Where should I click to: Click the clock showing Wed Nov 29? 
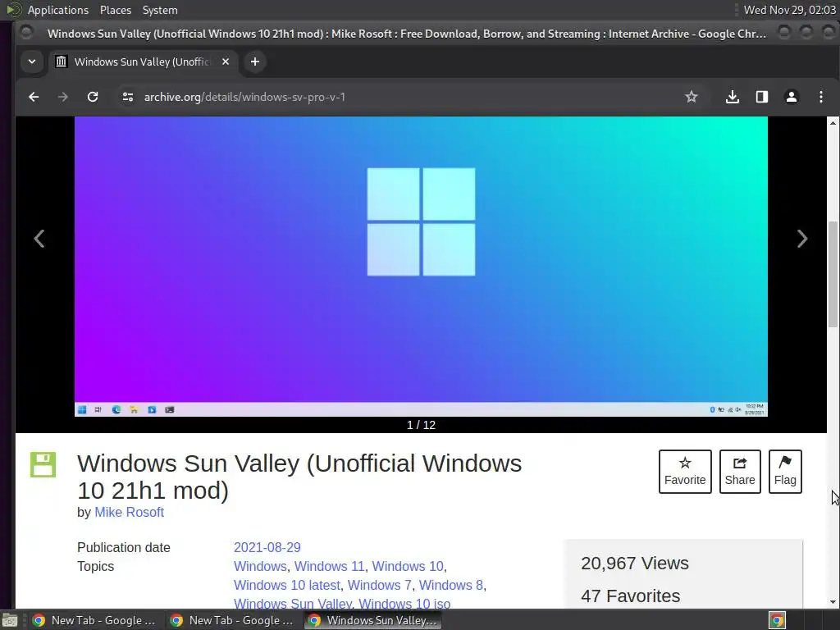790,10
